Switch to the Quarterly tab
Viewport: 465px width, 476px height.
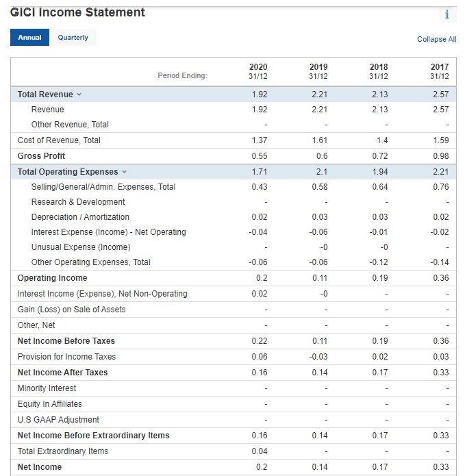(73, 38)
